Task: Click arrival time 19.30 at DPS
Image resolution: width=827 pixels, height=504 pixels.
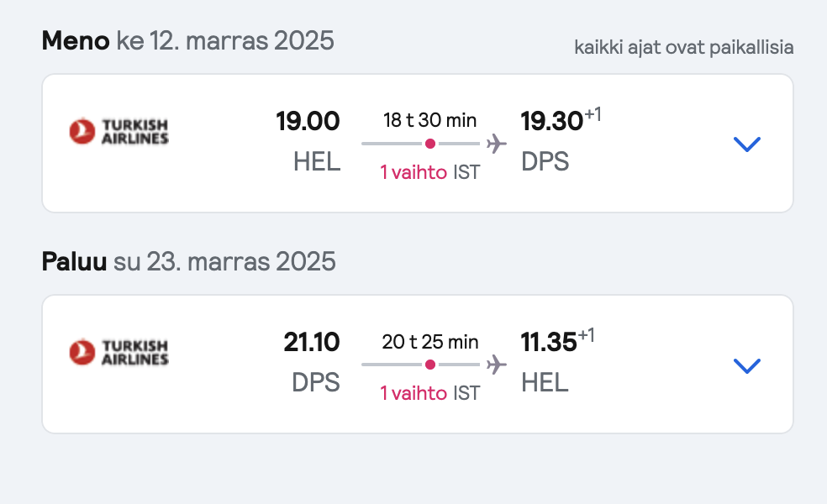Action: click(x=551, y=121)
